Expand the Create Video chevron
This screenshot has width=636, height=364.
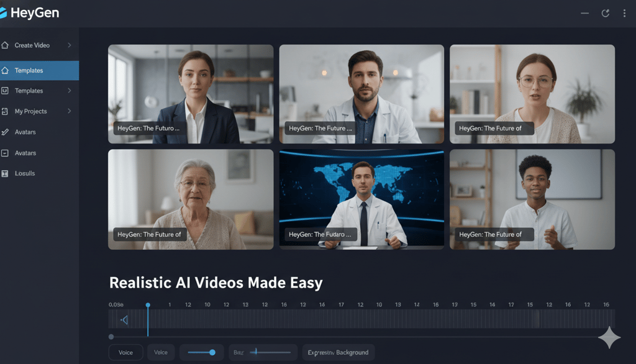pyautogui.click(x=70, y=45)
